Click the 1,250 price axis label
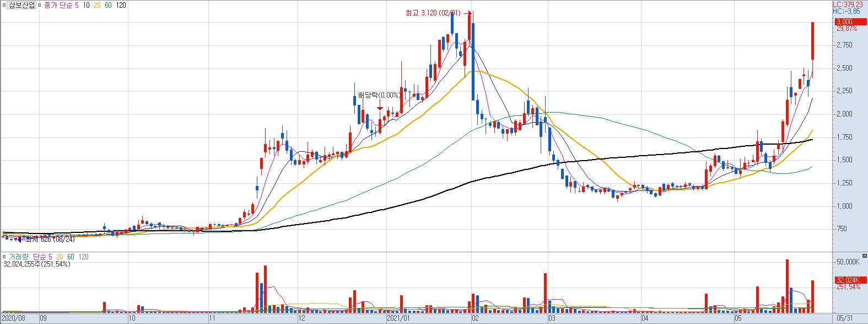The image size is (868, 324). (844, 183)
